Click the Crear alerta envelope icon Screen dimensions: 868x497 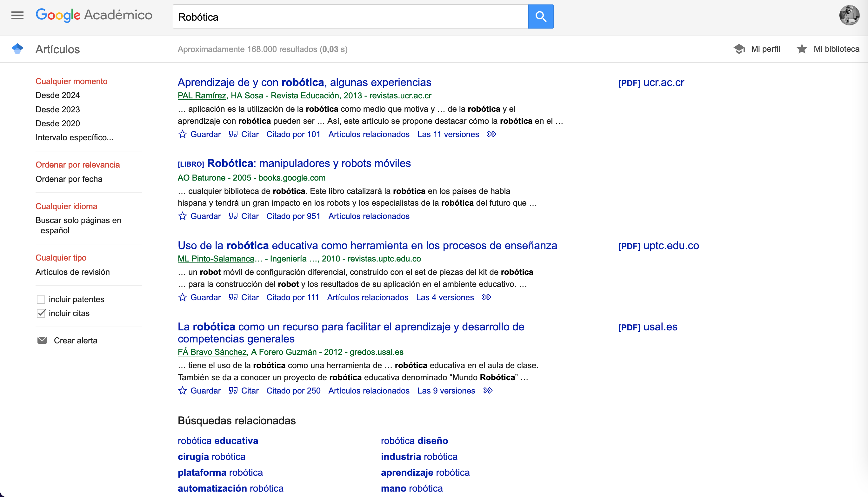click(42, 340)
